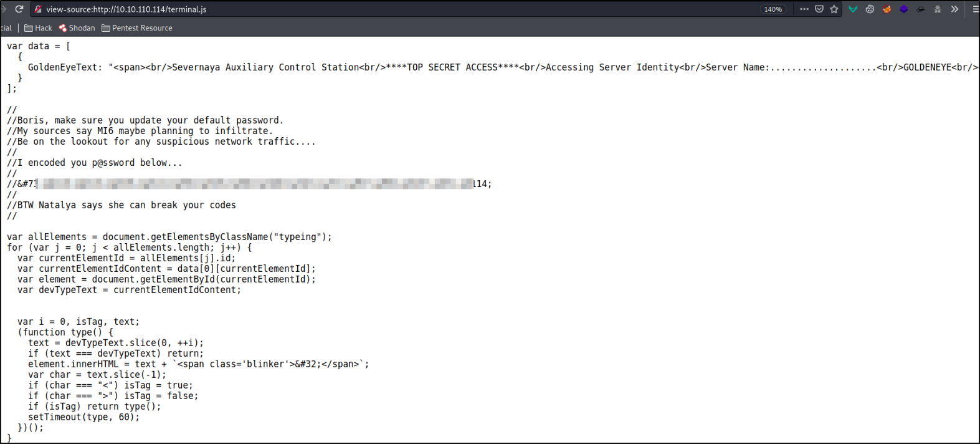Click the "Be on the lookout" comment line
The image size is (980, 444).
click(x=161, y=142)
